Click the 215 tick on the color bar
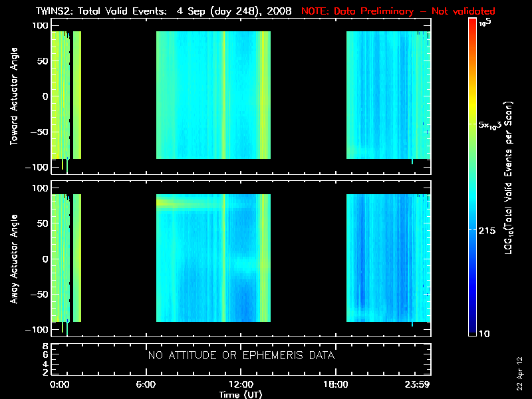This screenshot has height=399, width=532. 487,231
